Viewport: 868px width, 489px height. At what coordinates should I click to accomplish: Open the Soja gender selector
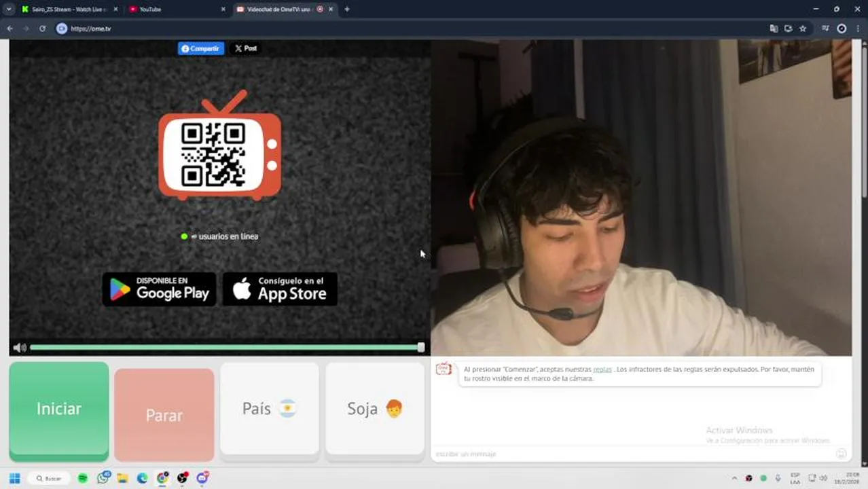click(x=375, y=408)
